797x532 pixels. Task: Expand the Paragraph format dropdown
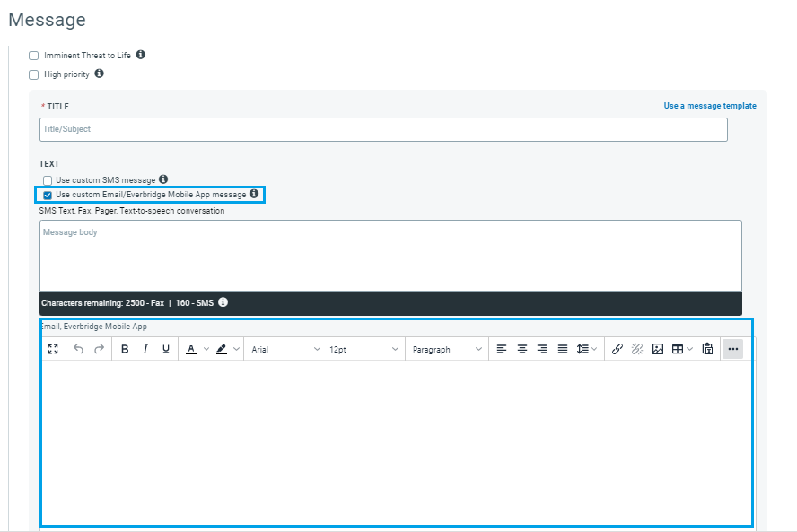tap(447, 349)
